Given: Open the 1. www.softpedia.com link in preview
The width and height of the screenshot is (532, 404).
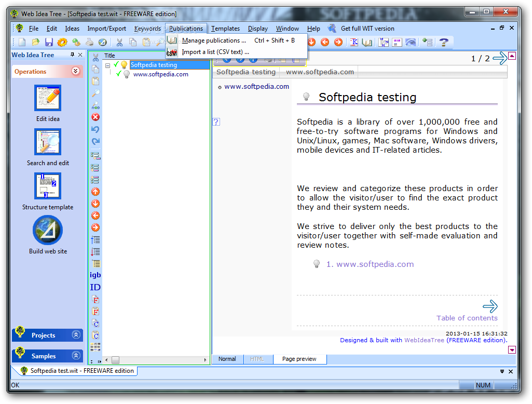Looking at the screenshot, I should 370,264.
